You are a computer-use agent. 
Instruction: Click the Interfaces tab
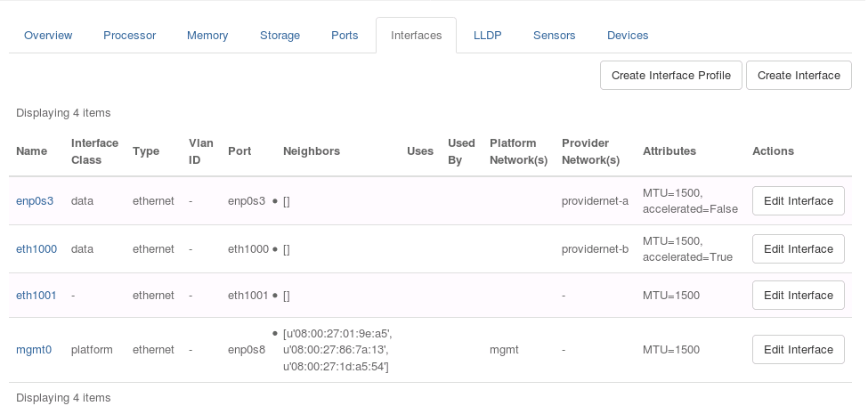[x=416, y=36]
